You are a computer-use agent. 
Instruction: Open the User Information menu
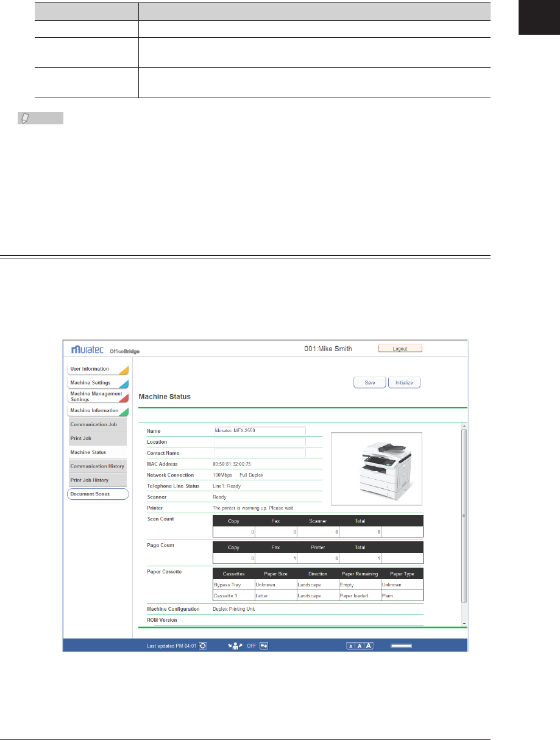[97, 369]
